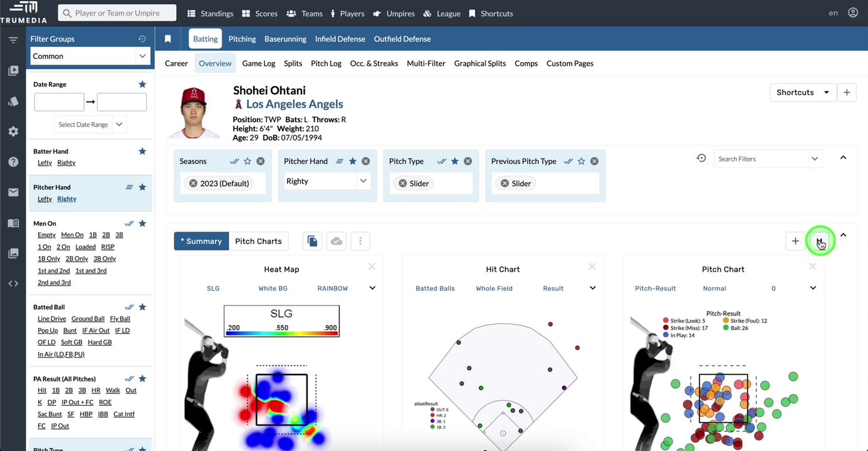Open the Shortcuts dropdown button
868x451 pixels.
pyautogui.click(x=803, y=92)
